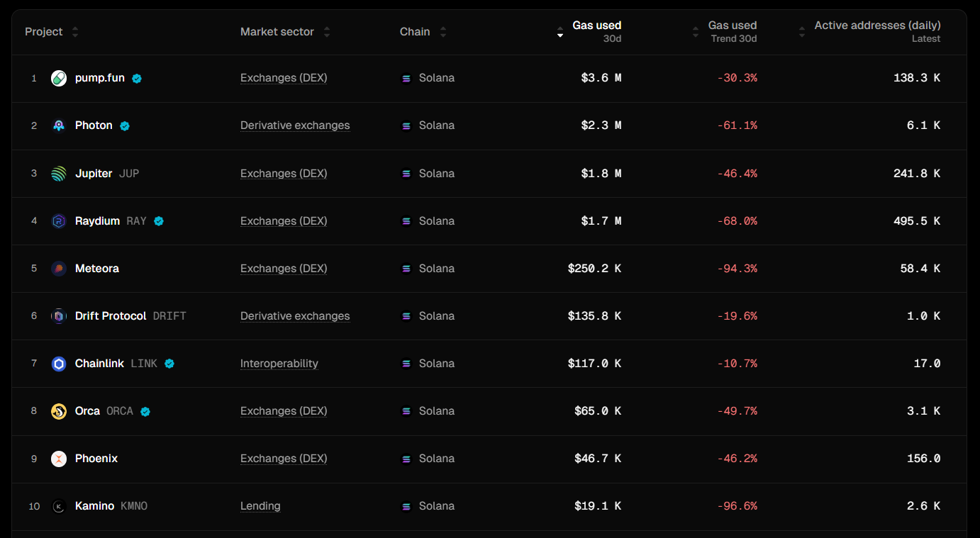Open the Kamino project name link
The height and width of the screenshot is (538, 980).
pyautogui.click(x=95, y=506)
